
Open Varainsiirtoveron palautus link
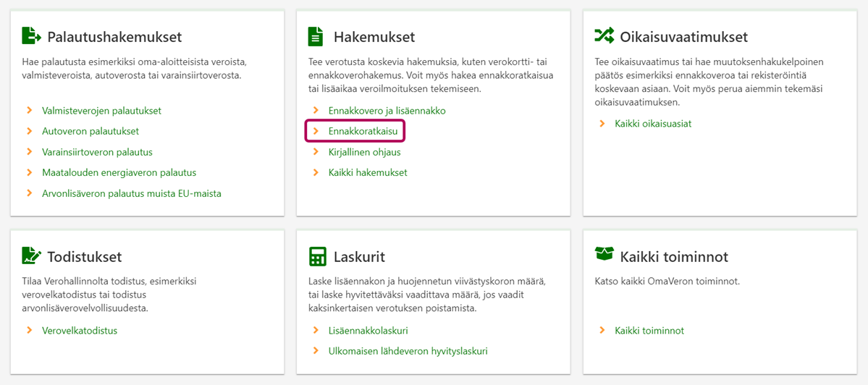tap(97, 152)
